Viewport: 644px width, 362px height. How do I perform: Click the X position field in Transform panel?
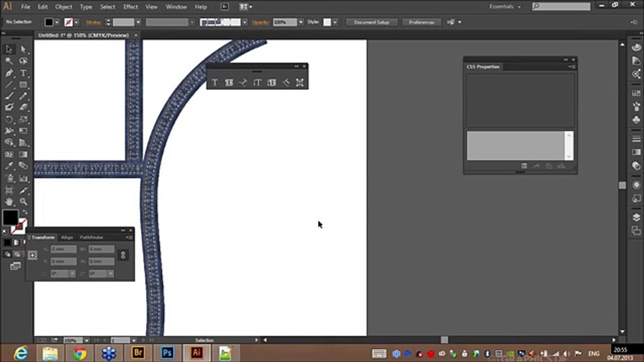(x=63, y=249)
